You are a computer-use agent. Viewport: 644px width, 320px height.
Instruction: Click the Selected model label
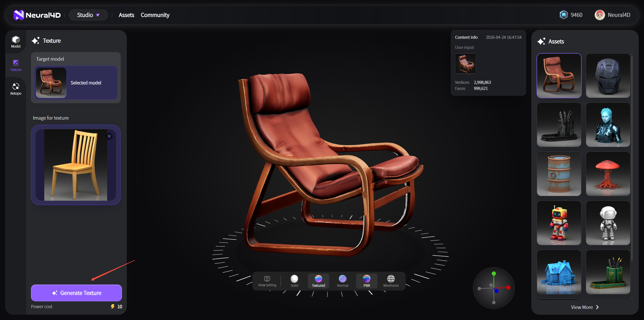click(x=86, y=83)
